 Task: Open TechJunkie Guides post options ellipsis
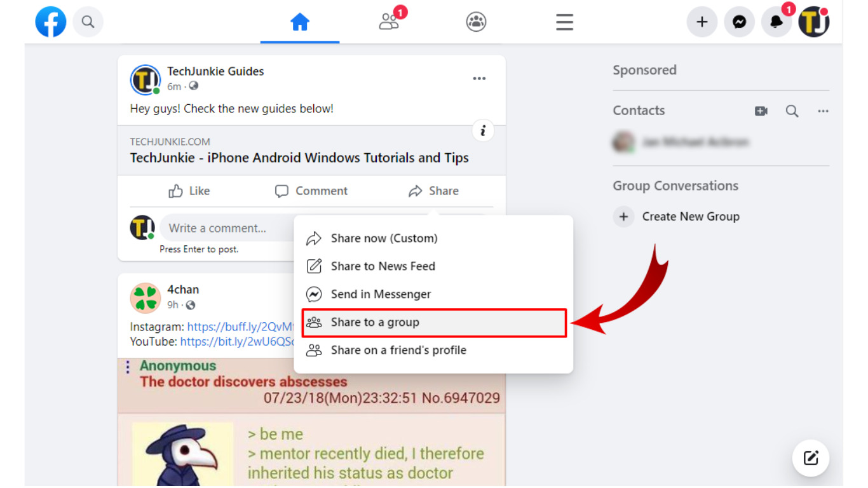[479, 79]
